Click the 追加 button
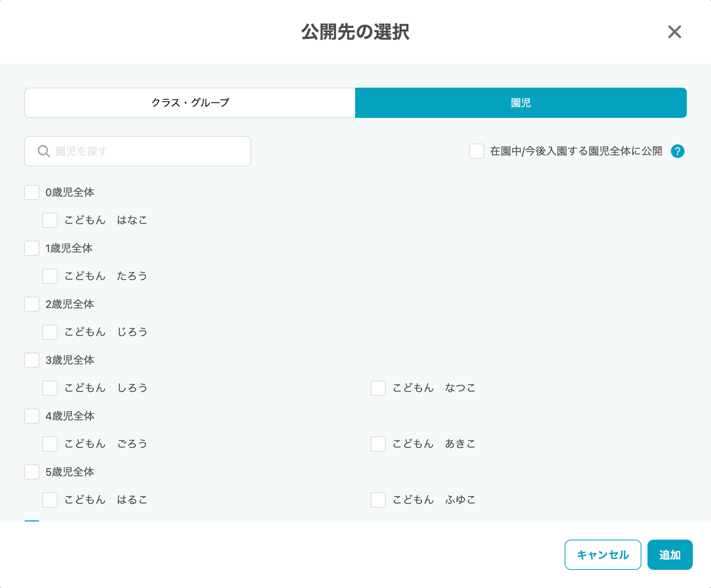Viewport: 711px width, 588px height. 670,555
